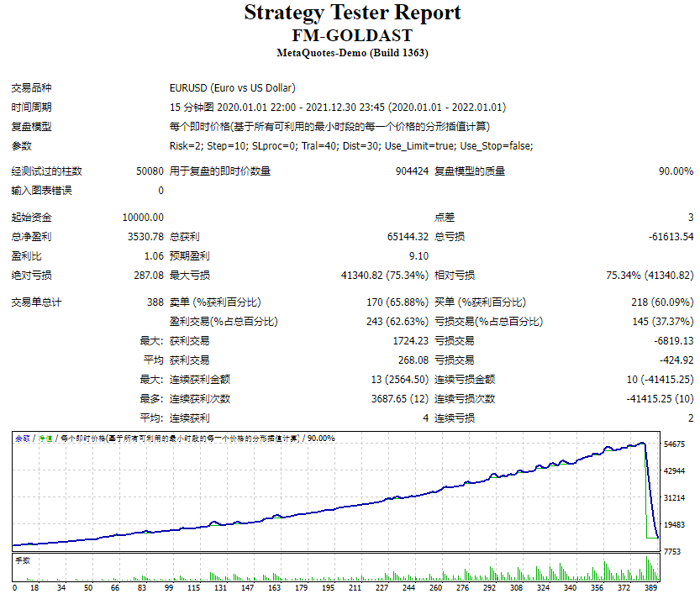The image size is (700, 599).
Task: Click the 388 total trades value
Action: (155, 302)
